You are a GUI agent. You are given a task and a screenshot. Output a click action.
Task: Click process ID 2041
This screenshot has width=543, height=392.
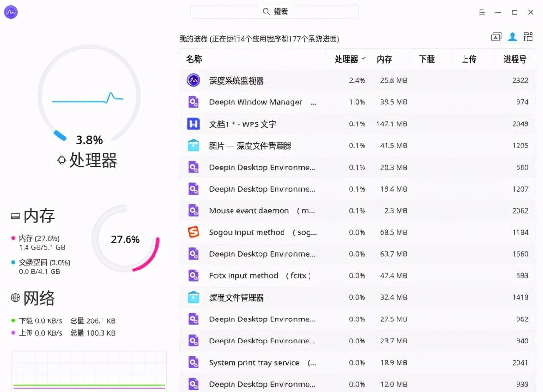[x=520, y=363]
